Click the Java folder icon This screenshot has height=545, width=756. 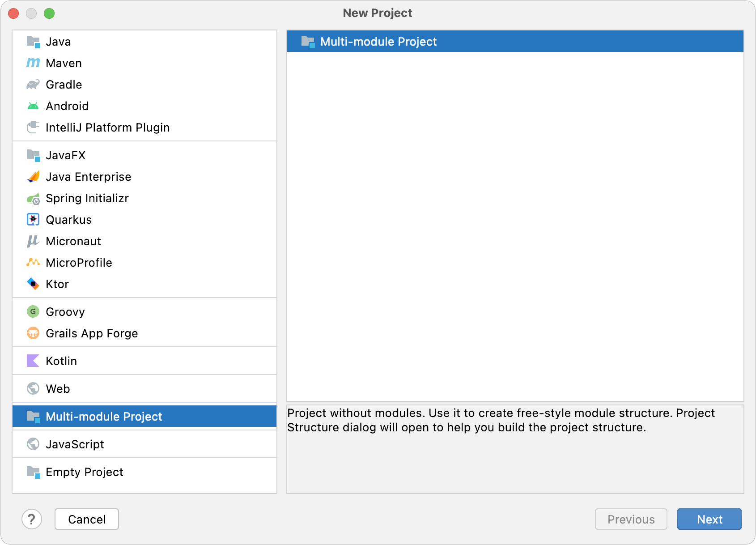pyautogui.click(x=33, y=42)
